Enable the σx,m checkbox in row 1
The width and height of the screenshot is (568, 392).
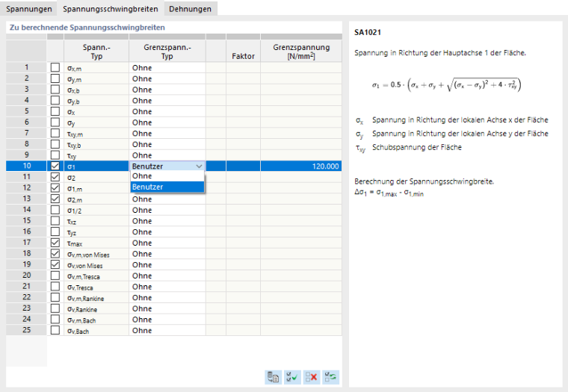(x=55, y=67)
